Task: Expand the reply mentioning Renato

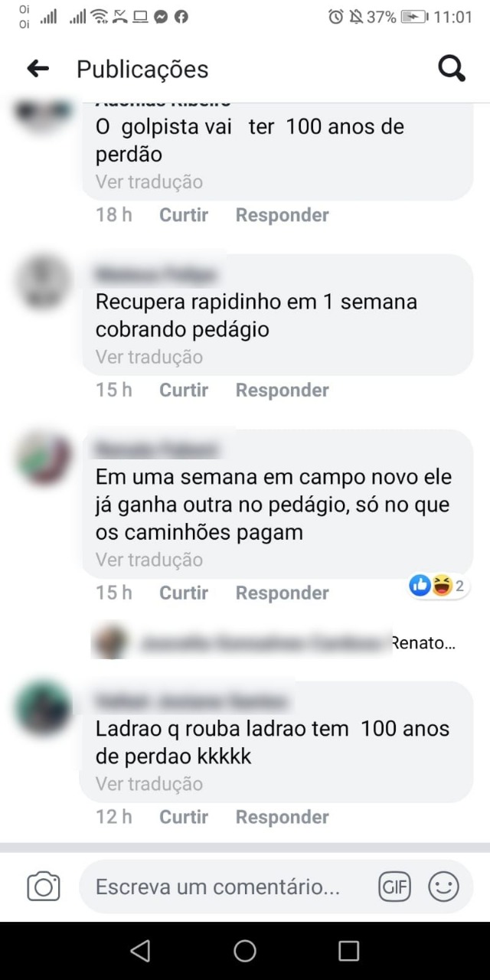Action: tap(274, 643)
